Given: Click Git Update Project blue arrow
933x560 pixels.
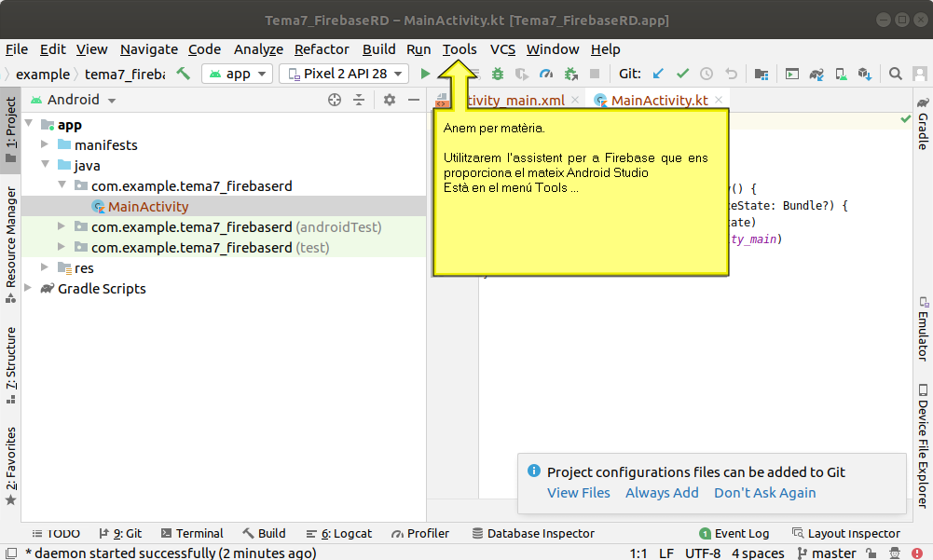Looking at the screenshot, I should [658, 74].
